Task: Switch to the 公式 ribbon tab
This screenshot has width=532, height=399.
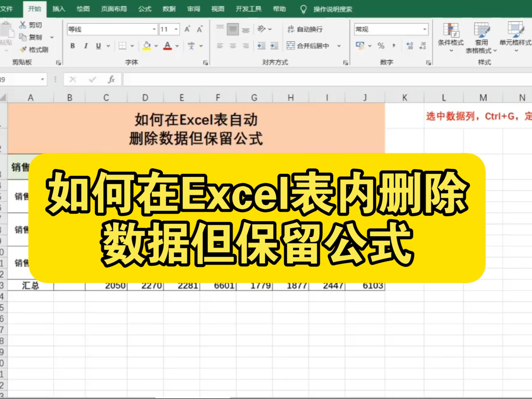Action: coord(145,9)
